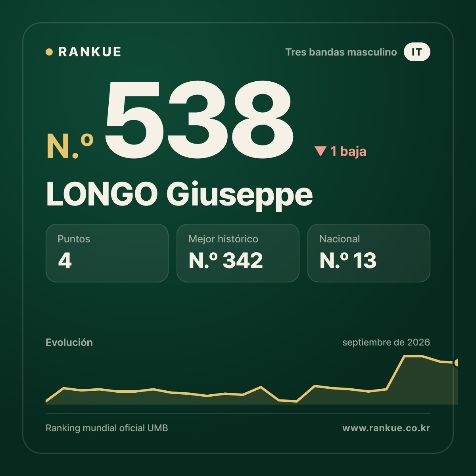The height and width of the screenshot is (476, 476).
Task: Click 'Ranking mundial oficial UMB' footer text
Action: [107, 428]
